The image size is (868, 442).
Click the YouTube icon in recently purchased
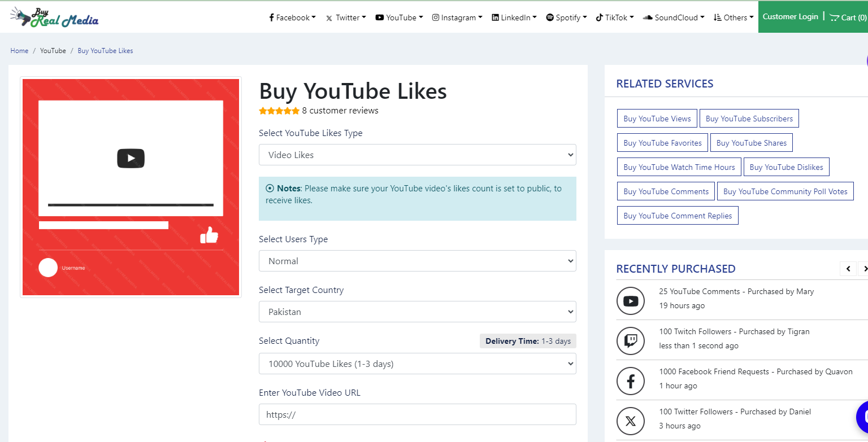(x=630, y=301)
